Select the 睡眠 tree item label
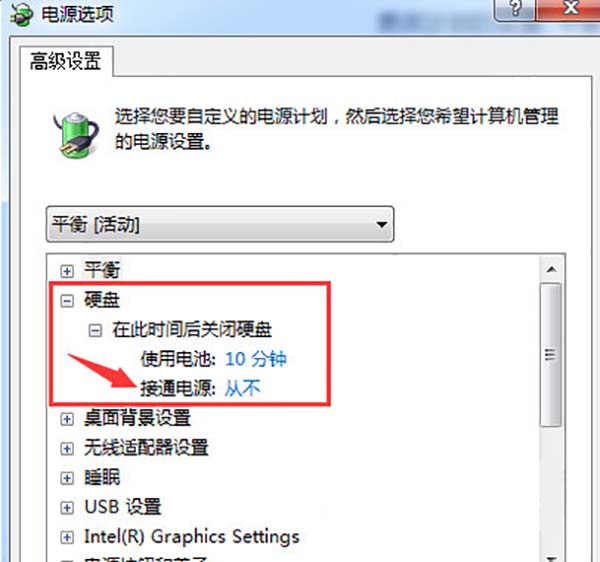The height and width of the screenshot is (562, 600). click(102, 477)
